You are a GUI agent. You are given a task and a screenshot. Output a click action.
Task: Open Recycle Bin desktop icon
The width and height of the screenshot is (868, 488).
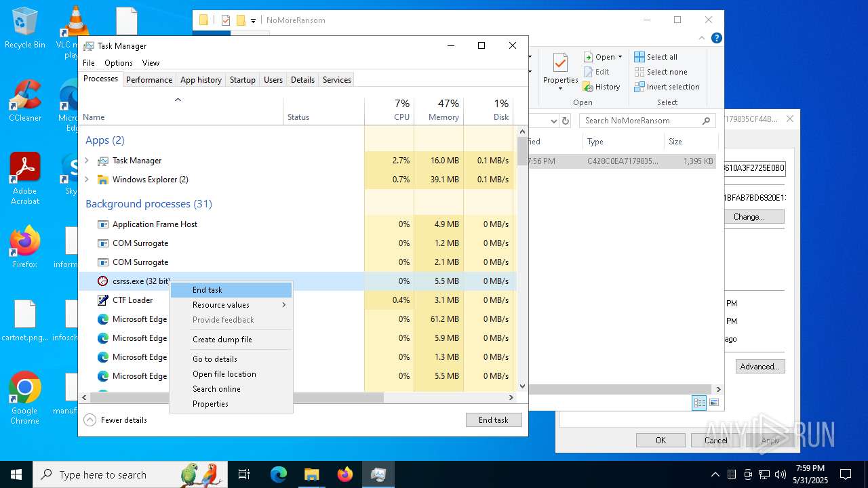pyautogui.click(x=24, y=27)
